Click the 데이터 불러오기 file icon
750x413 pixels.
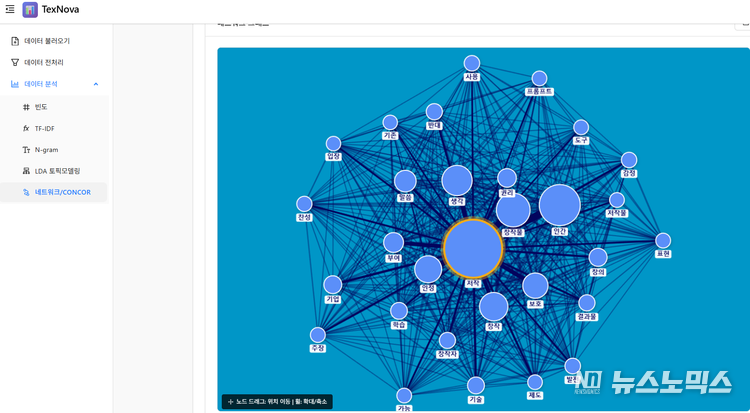click(15, 41)
